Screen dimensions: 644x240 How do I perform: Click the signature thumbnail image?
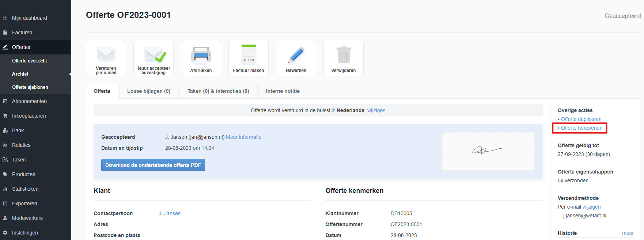click(488, 151)
